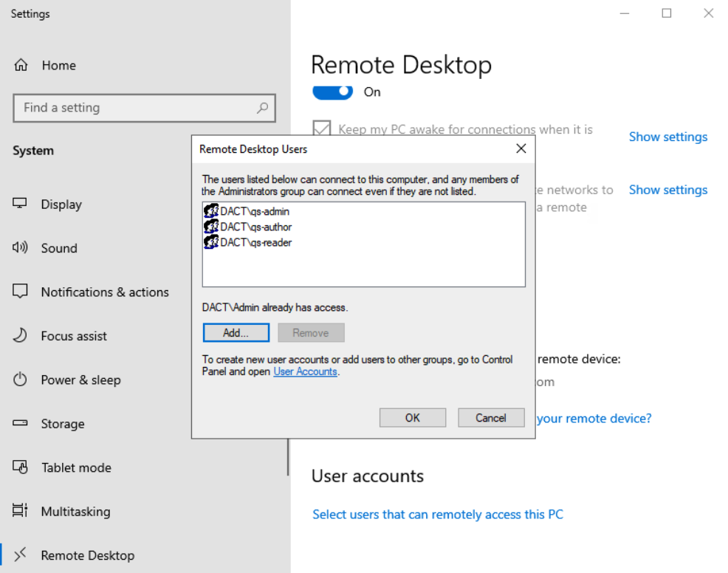Click the 'DACT\Admin already has access.' text
728x573 pixels.
click(275, 307)
